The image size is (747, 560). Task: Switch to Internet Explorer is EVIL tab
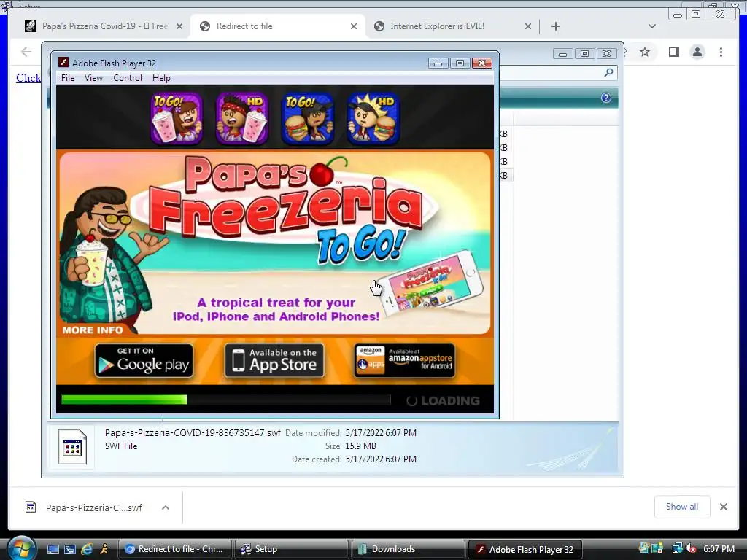coord(437,26)
